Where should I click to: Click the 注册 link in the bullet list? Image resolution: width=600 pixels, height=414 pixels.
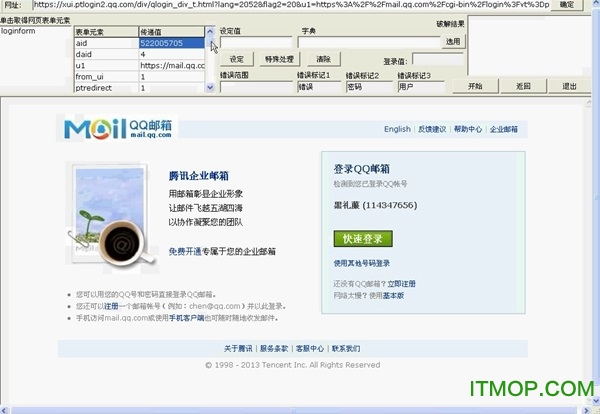111,306
